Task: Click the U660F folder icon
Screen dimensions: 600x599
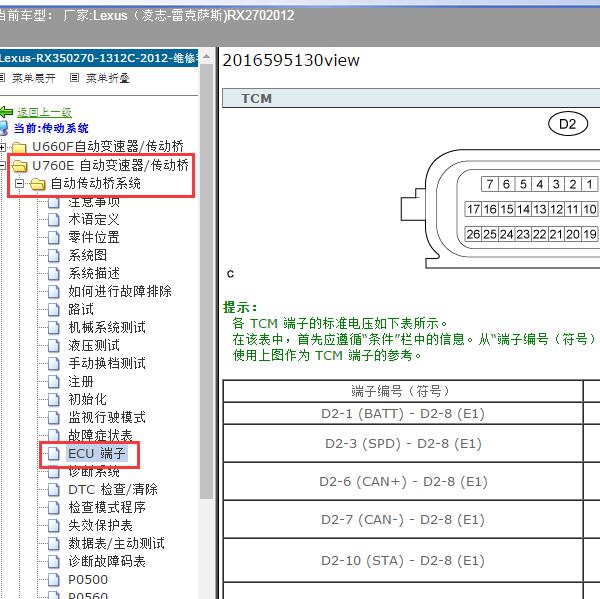Action: 19,147
